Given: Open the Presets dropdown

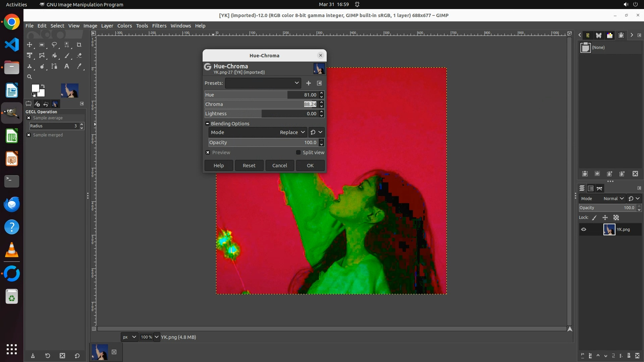Looking at the screenshot, I should click(263, 83).
